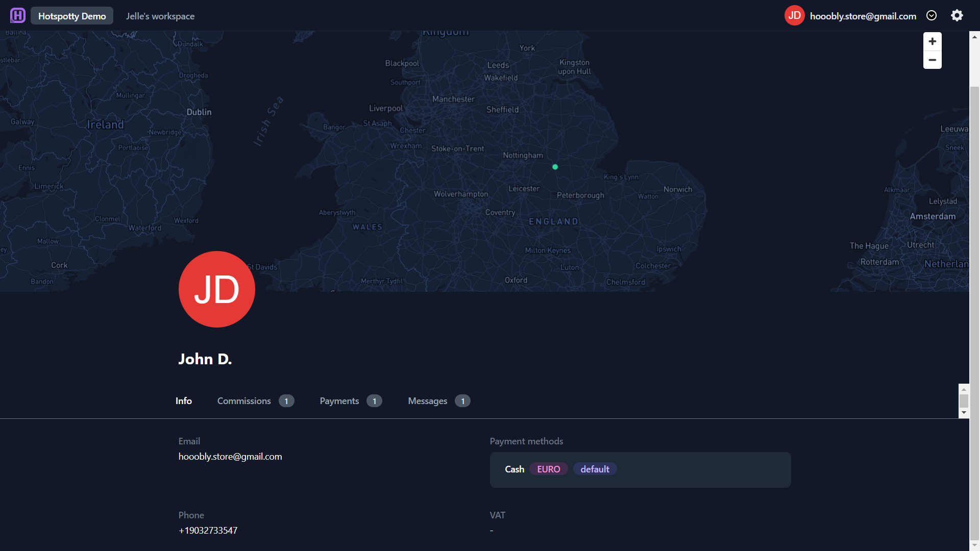Expand the account dropdown chevron
Image resolution: width=980 pixels, height=551 pixels.
[x=932, y=15]
